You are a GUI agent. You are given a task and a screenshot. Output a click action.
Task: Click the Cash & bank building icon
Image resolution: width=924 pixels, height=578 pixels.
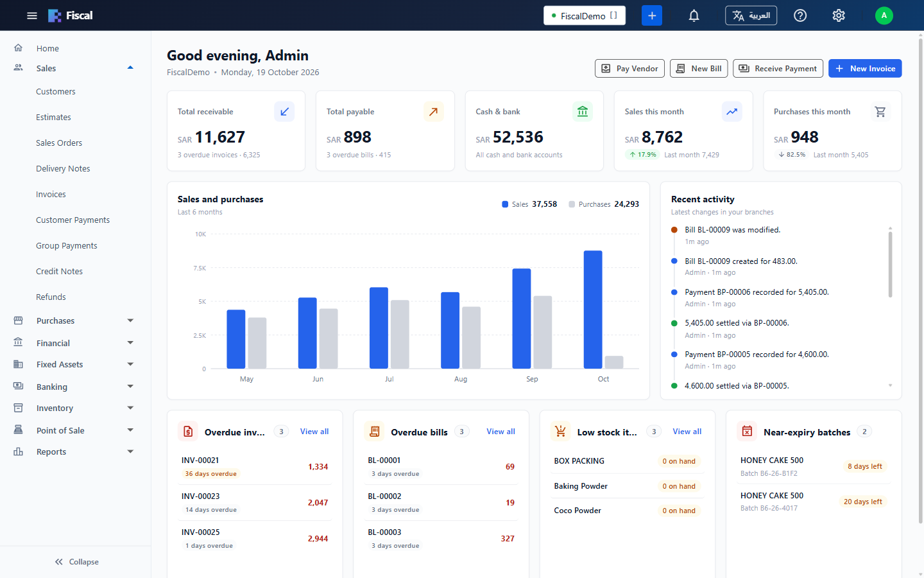click(583, 112)
